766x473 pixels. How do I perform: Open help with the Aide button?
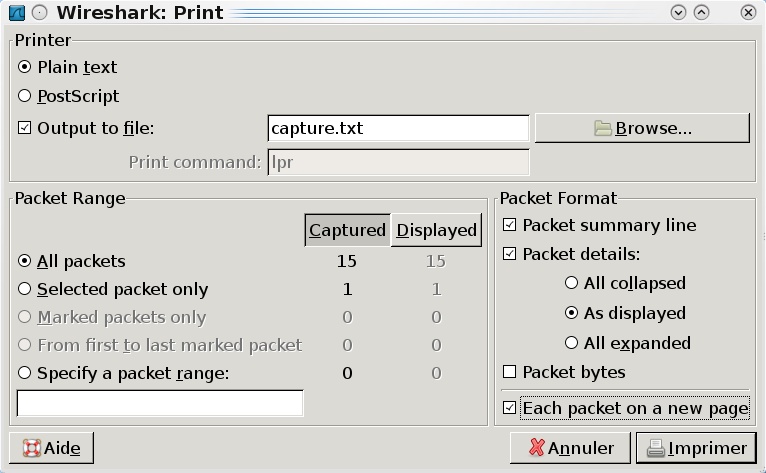point(51,448)
